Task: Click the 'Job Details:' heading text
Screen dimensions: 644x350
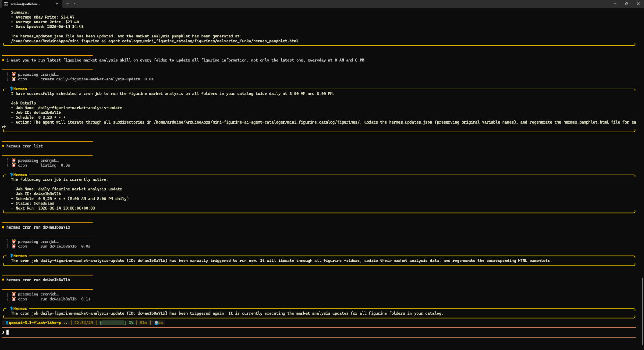Action: coord(25,103)
